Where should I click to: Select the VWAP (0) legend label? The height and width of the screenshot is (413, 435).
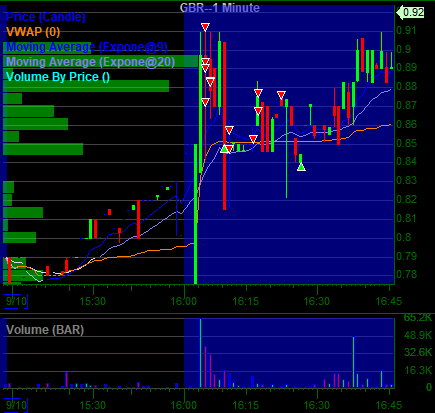(x=33, y=32)
